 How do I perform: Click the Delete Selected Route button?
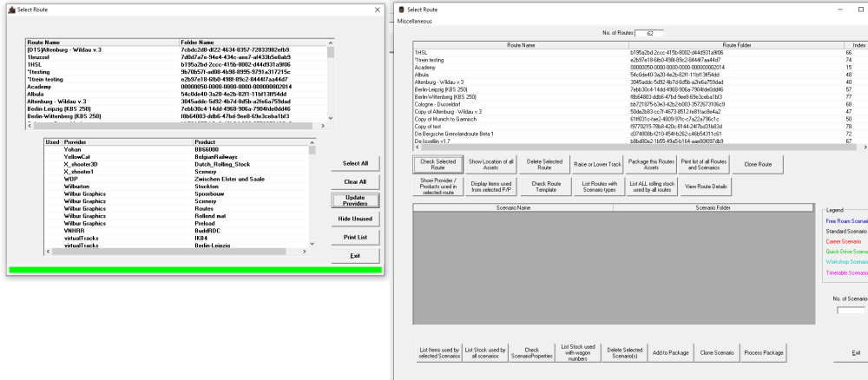tap(545, 164)
